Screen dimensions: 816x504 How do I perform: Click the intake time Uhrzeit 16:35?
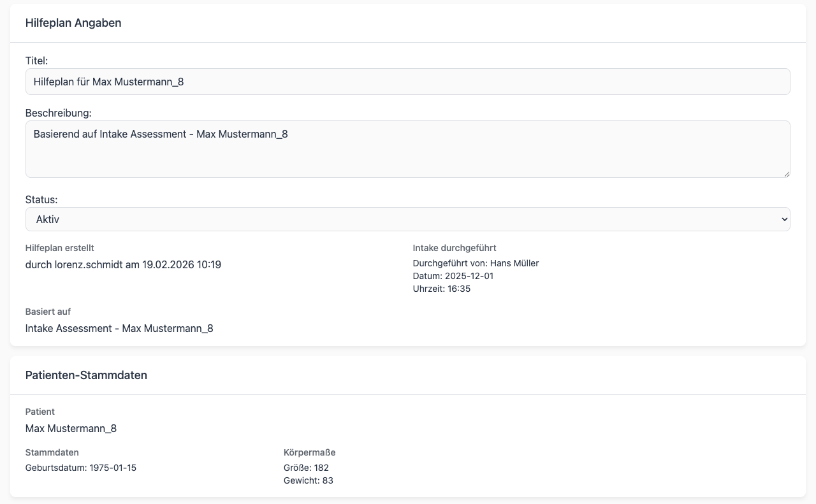point(442,289)
